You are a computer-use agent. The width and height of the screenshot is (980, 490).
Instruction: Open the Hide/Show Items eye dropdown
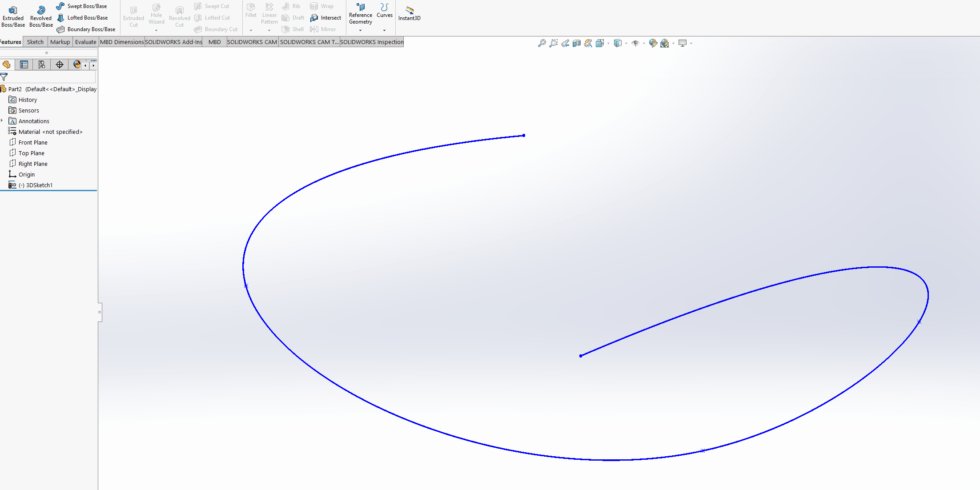coord(644,44)
